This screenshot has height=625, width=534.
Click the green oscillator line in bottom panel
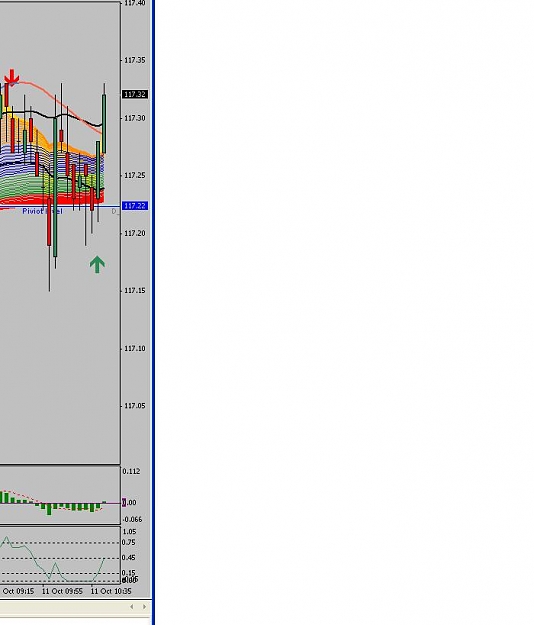coord(52,560)
